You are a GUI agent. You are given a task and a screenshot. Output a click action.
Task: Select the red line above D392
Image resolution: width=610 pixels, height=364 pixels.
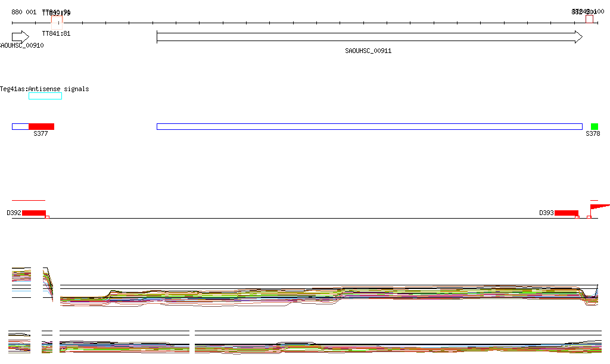click(29, 200)
